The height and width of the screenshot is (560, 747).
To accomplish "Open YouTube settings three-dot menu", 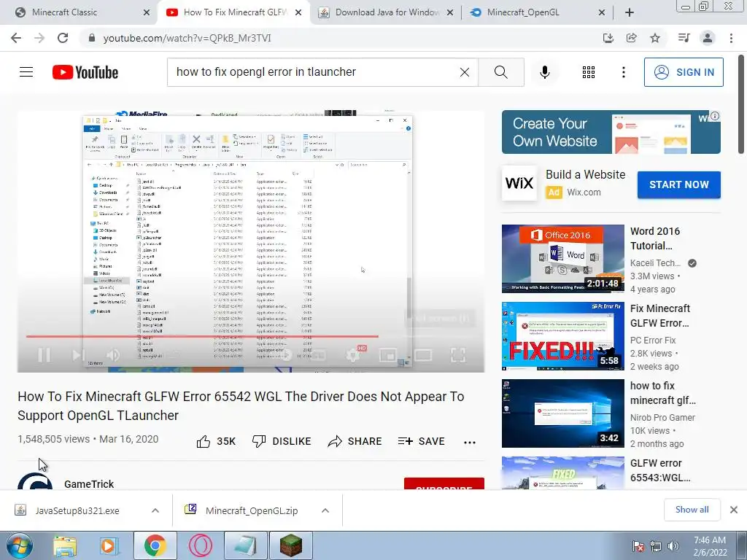I will coord(623,72).
